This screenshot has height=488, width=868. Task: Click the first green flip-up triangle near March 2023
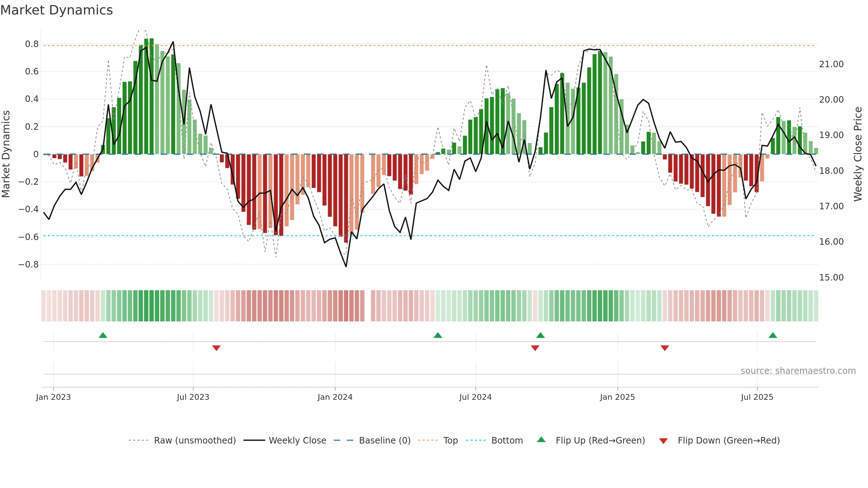coord(103,335)
